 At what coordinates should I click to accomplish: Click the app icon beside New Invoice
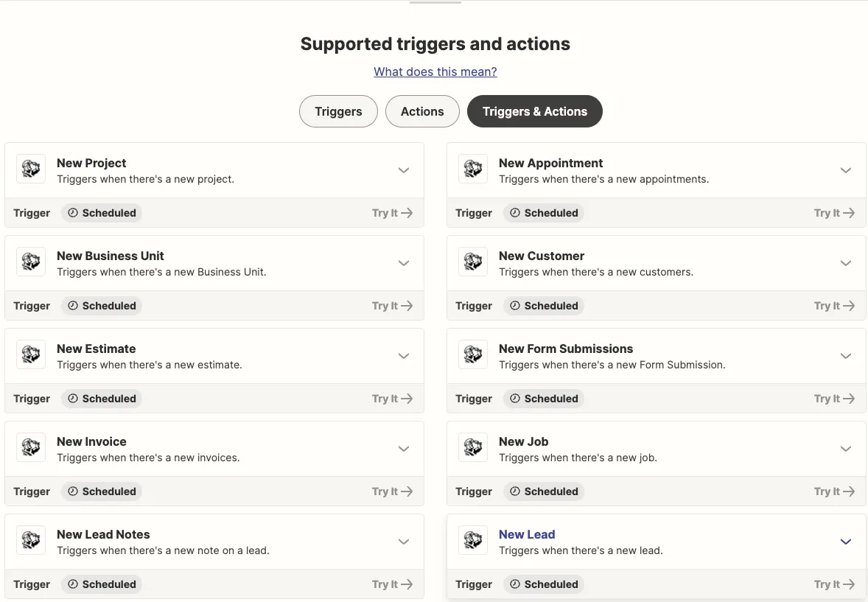point(31,448)
